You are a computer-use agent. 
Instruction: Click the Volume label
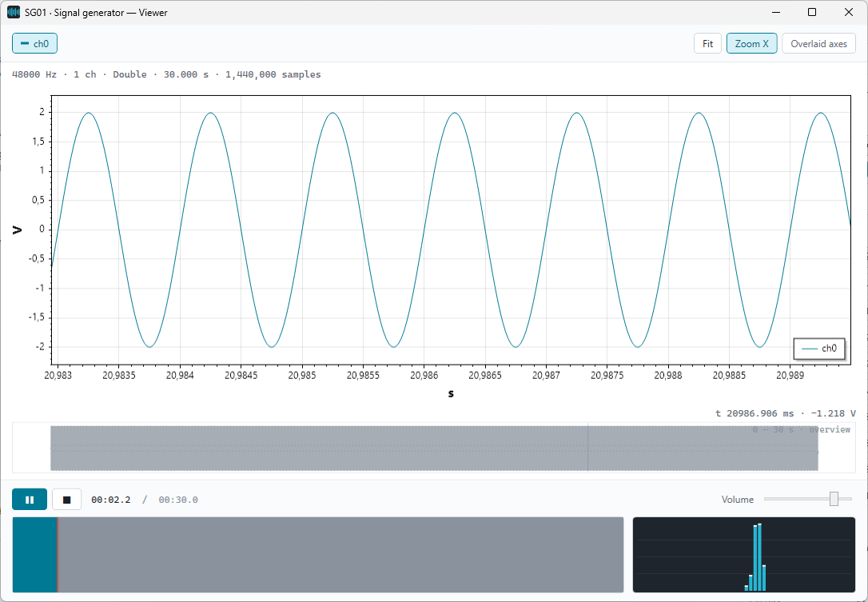(x=738, y=500)
